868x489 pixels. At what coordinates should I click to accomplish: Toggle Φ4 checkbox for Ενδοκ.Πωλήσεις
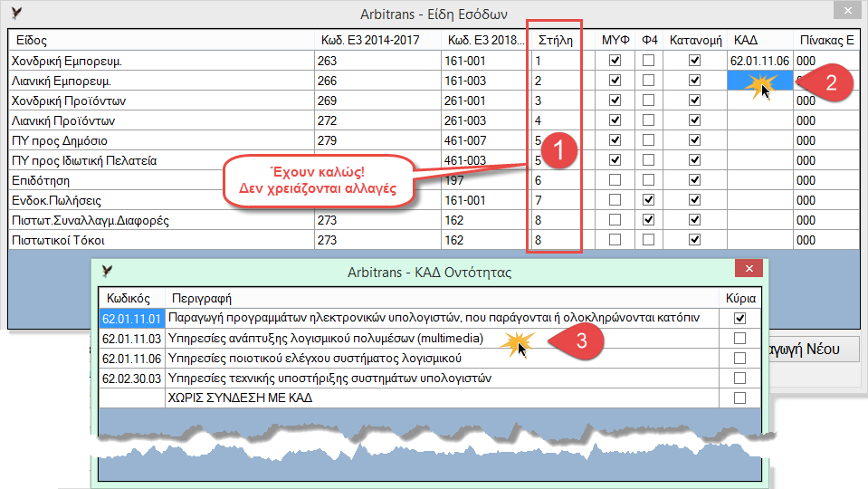coord(648,200)
